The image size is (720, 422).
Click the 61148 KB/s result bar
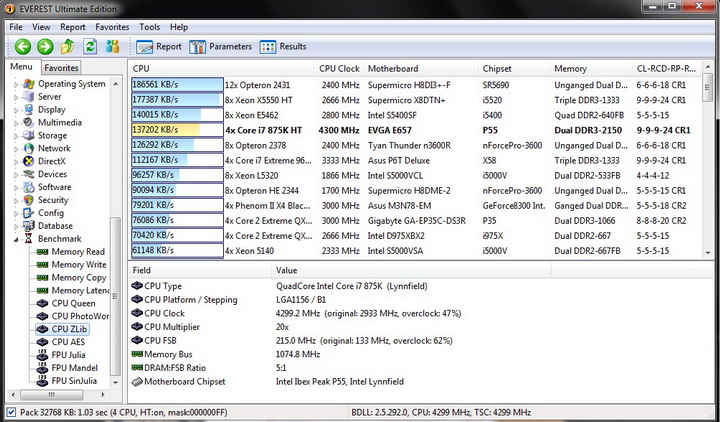[x=177, y=251]
